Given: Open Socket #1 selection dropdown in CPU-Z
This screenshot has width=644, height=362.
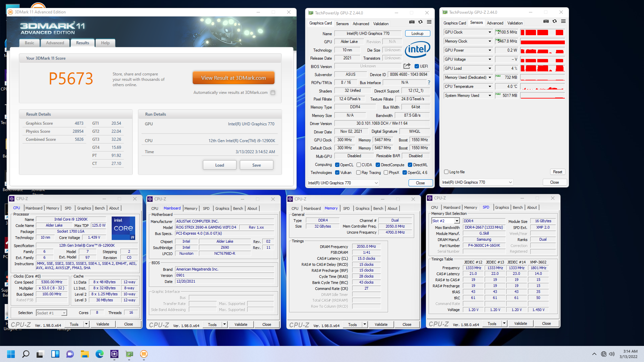Looking at the screenshot, I should pyautogui.click(x=64, y=313).
